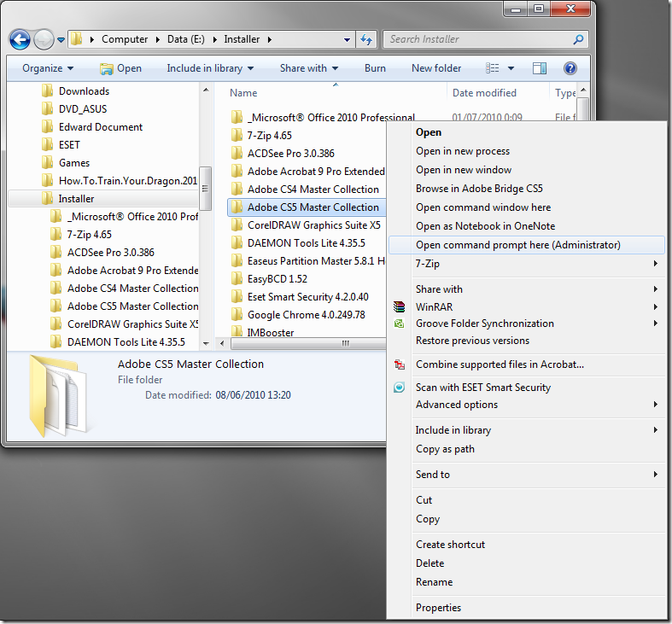Screen dimensions: 672x624
Task: Select ACDSee Pro 3.0.386 folder in list
Action: click(291, 154)
